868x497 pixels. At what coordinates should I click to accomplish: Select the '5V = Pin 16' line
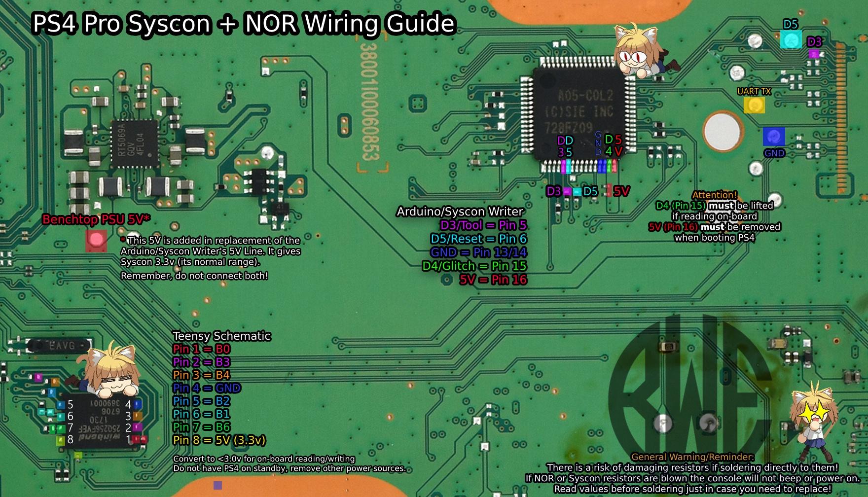[x=493, y=280]
